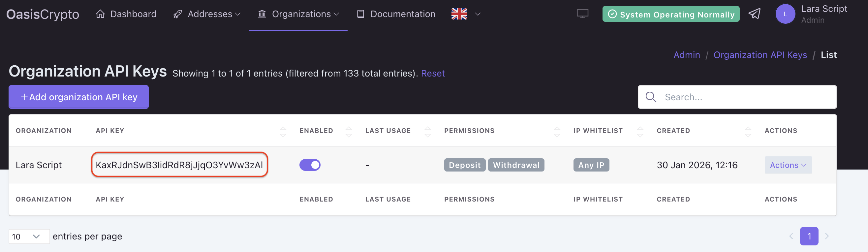
Task: Click the paper plane Telegram icon
Action: [755, 14]
